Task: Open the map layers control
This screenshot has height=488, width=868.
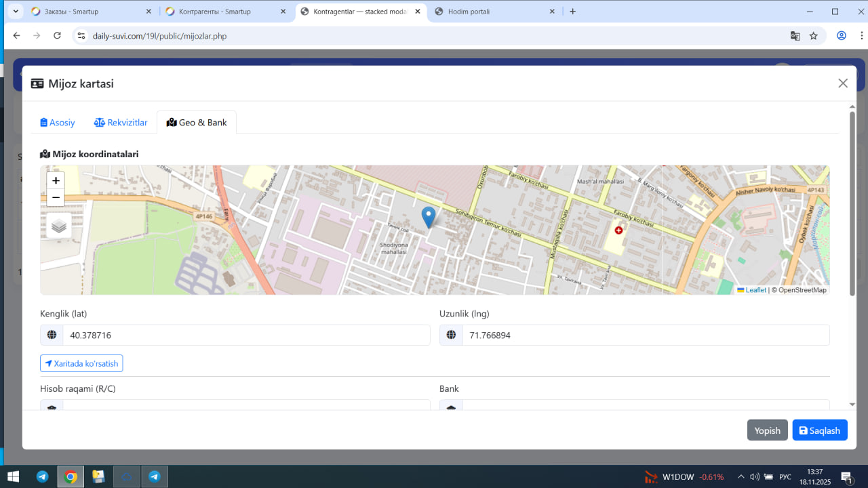Action: [x=59, y=226]
